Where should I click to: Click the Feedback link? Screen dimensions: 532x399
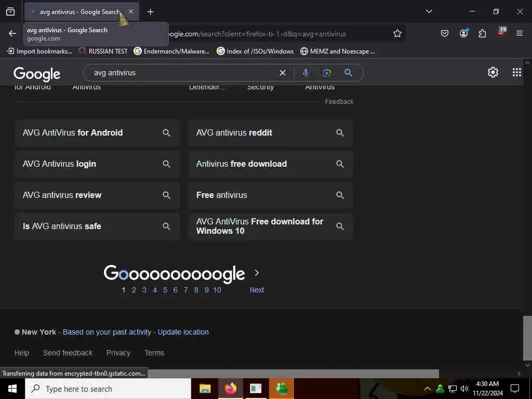click(339, 102)
